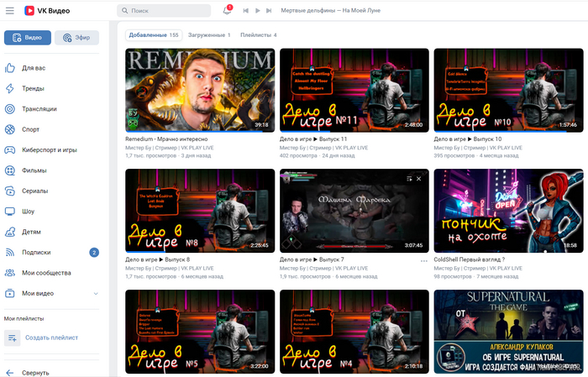Viewport: 588px width, 377px height.
Task: Click the Свернуть sidebar link
Action: [35, 373]
